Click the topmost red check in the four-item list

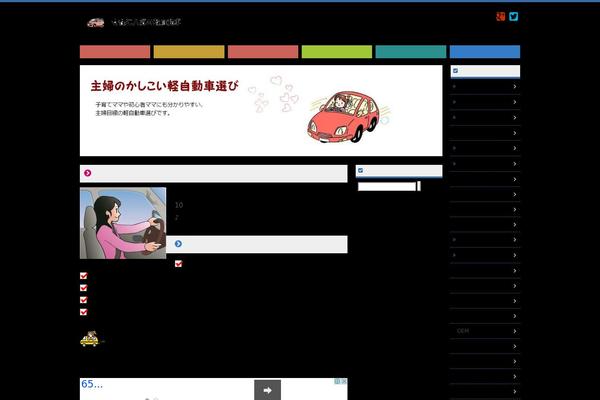[x=83, y=276]
